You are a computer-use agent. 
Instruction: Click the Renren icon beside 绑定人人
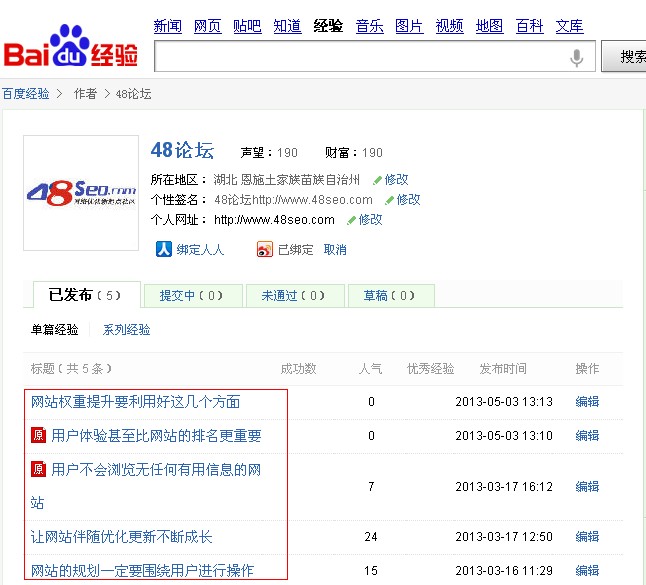164,249
